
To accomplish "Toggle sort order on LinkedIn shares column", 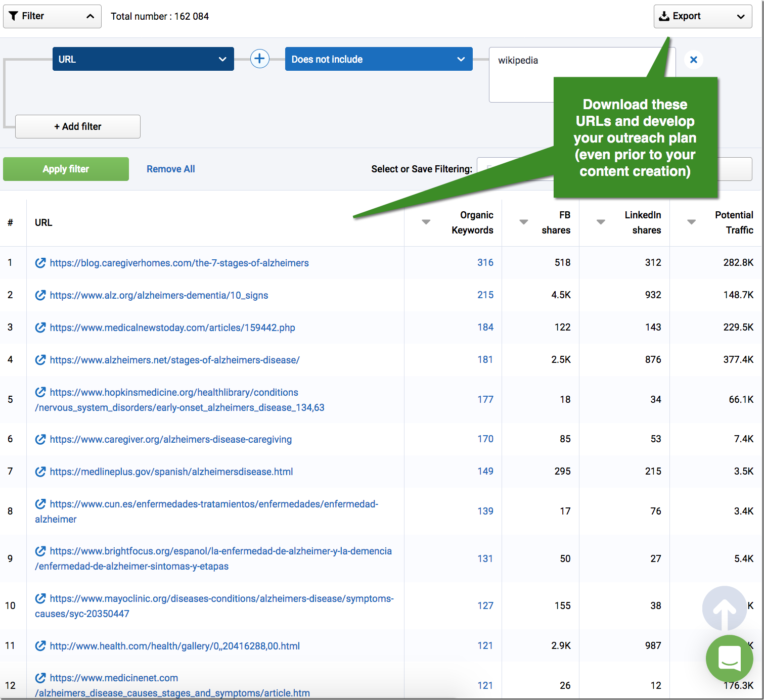I will coord(601,222).
